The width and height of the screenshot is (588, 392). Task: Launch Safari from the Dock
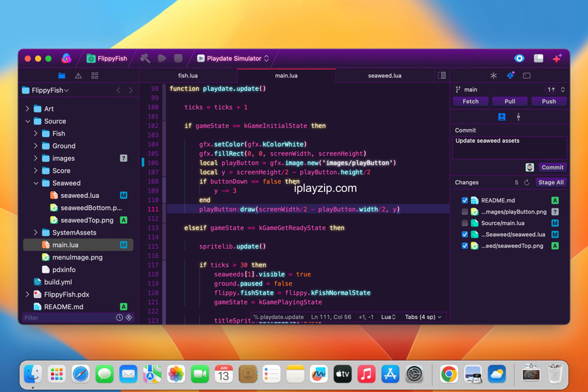pyautogui.click(x=81, y=374)
